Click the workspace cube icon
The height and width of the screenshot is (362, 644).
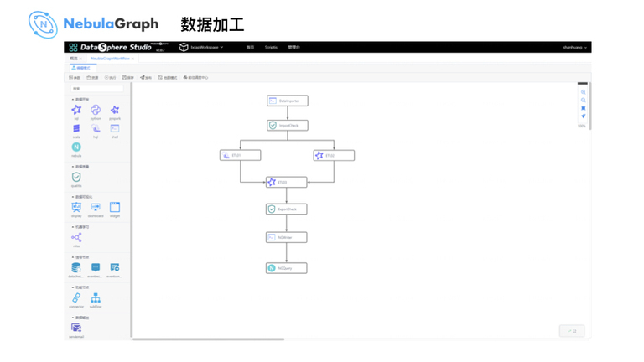pos(184,47)
